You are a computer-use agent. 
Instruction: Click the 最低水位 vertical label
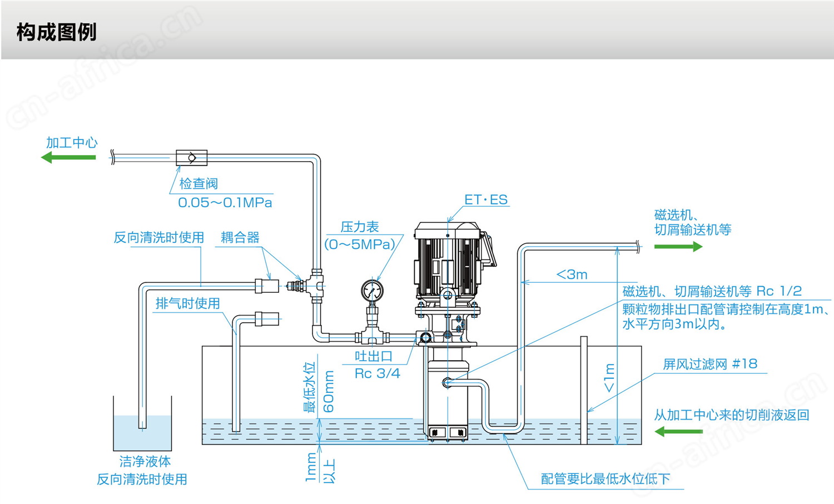click(x=309, y=387)
